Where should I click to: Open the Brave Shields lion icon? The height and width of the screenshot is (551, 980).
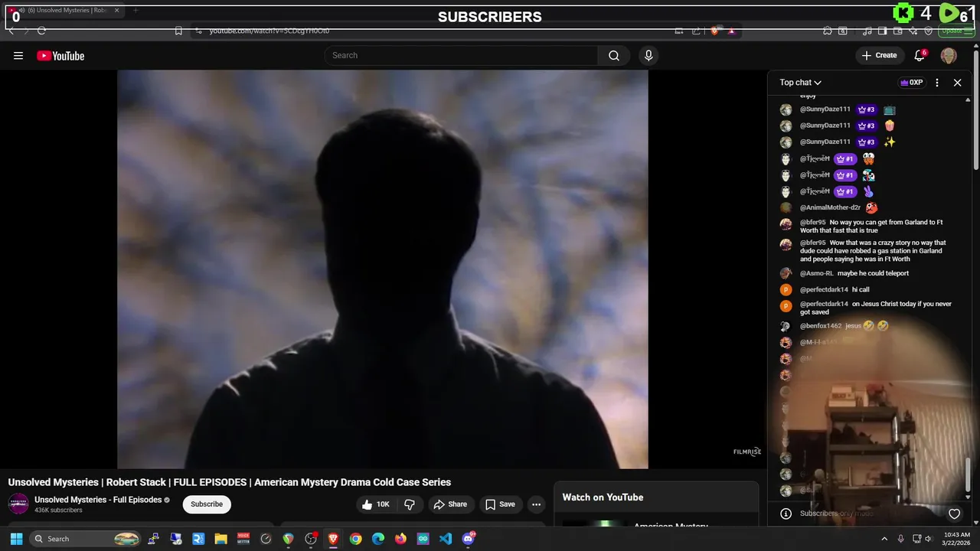pyautogui.click(x=714, y=31)
